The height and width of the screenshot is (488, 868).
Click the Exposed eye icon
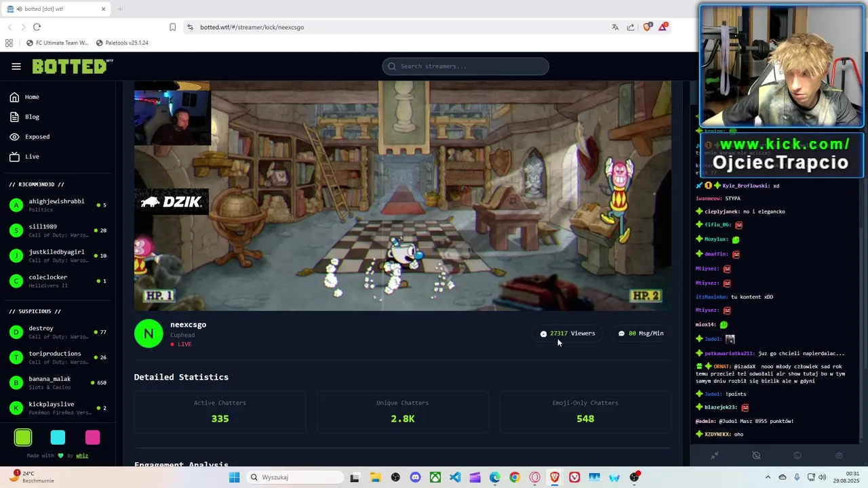(x=14, y=137)
